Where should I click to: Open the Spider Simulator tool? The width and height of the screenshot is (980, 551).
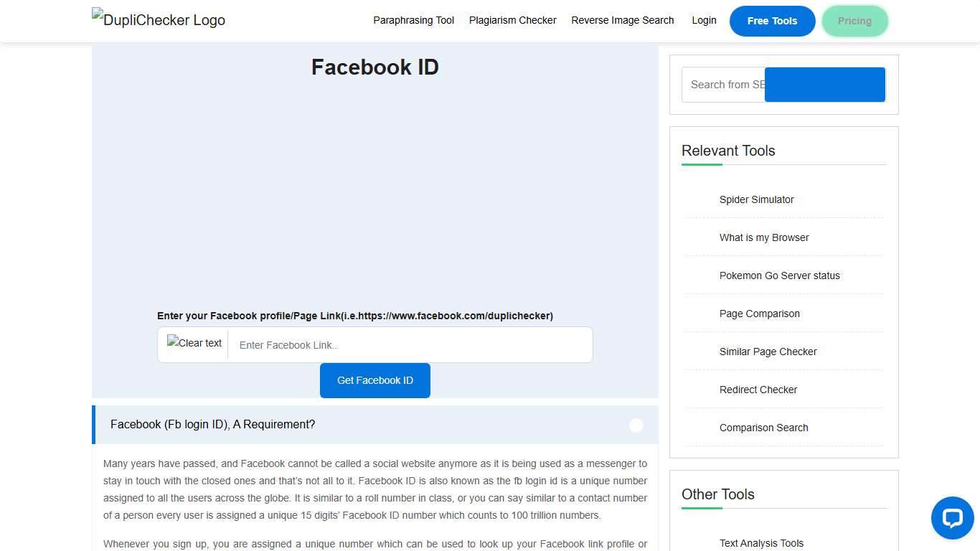[x=756, y=199]
